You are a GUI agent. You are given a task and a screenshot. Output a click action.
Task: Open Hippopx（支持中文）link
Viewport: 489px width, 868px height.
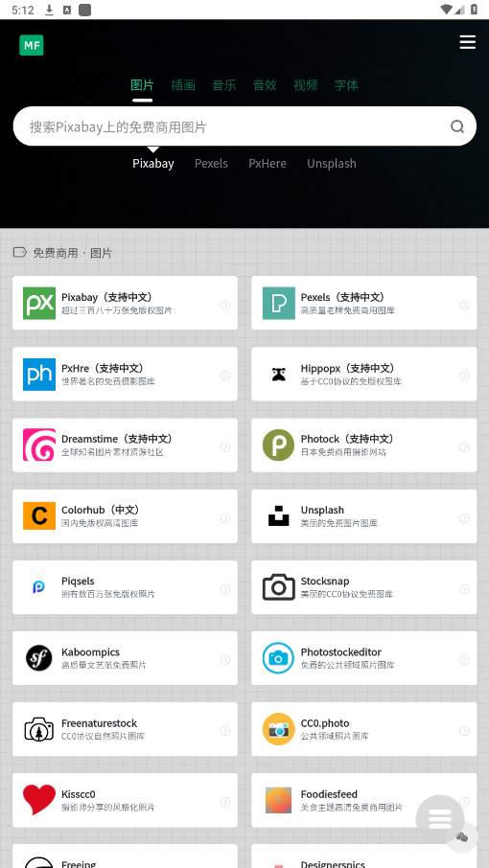coord(348,368)
